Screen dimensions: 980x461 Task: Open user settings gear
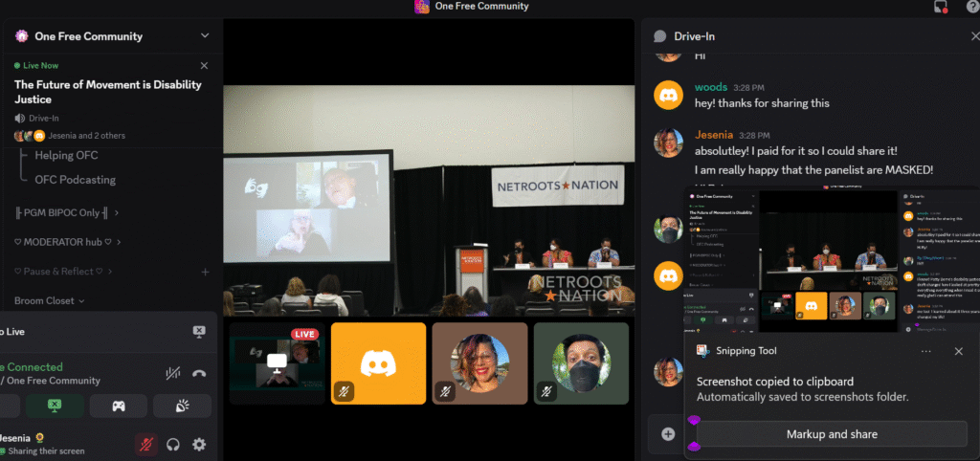(x=199, y=444)
